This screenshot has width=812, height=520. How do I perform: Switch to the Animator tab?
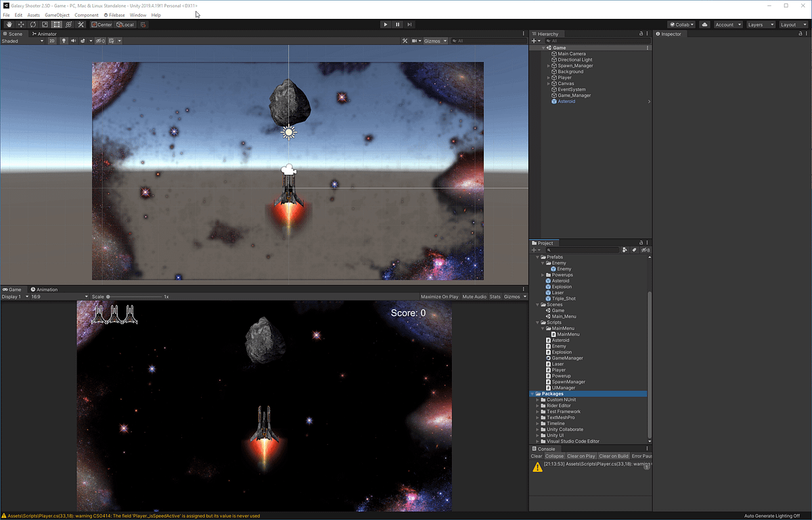(45, 33)
